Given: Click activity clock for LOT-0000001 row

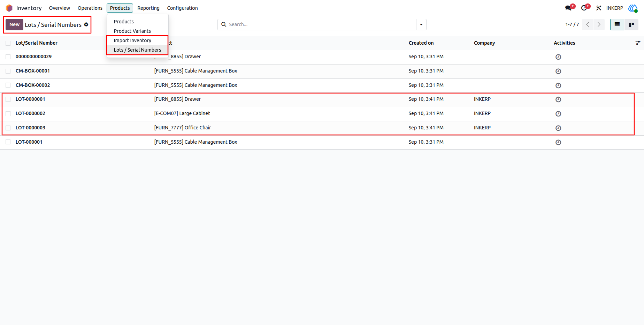Looking at the screenshot, I should (558, 99).
